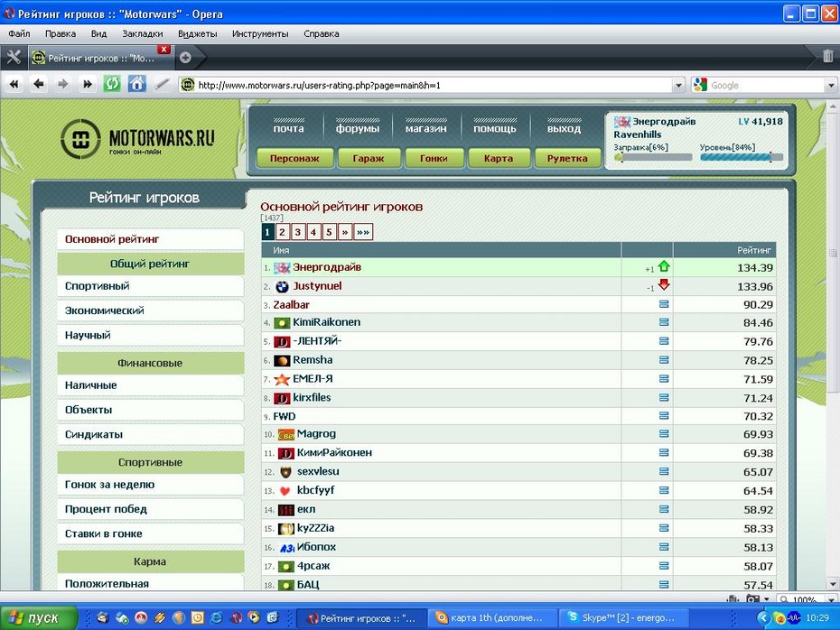Click the unchanged-rank icon in Remsha row
The height and width of the screenshot is (630, 840).
(x=664, y=360)
